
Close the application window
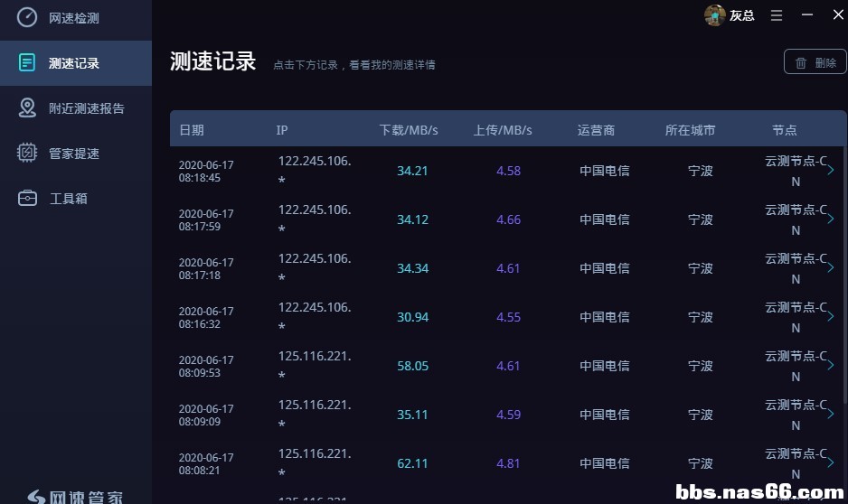pos(838,14)
